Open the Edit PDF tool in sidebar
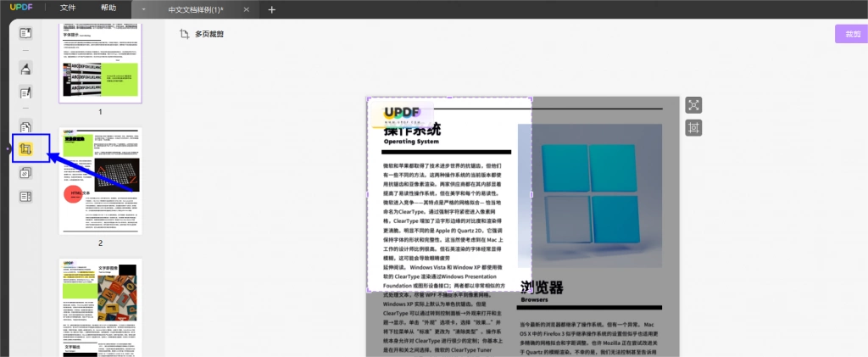The image size is (868, 357). 25,92
